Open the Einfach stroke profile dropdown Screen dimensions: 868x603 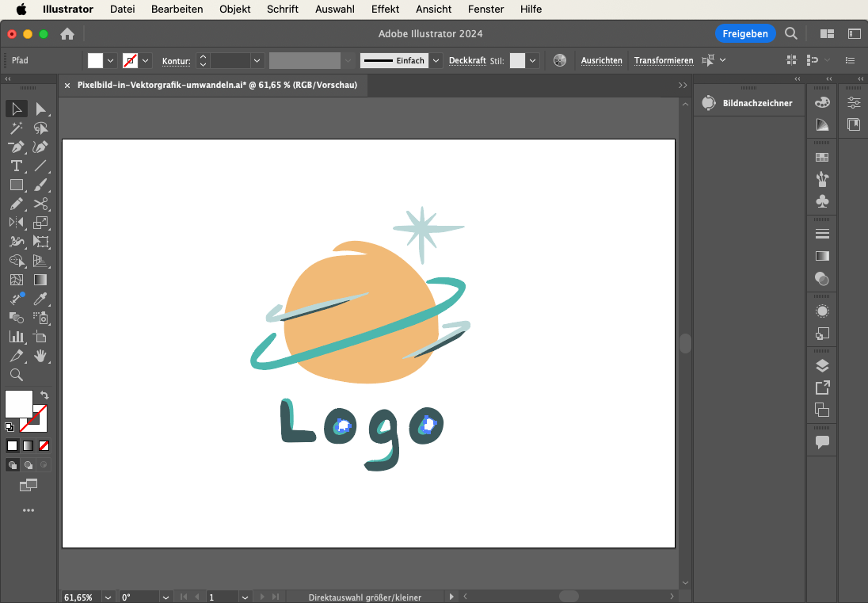point(436,60)
